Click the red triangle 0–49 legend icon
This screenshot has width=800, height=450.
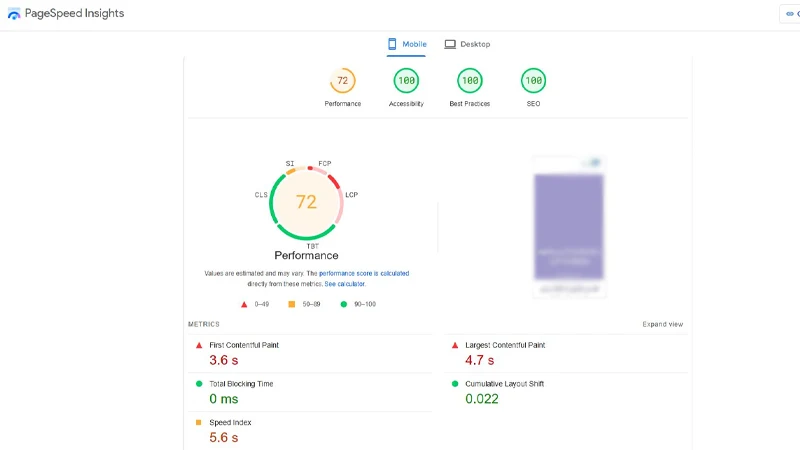244,305
